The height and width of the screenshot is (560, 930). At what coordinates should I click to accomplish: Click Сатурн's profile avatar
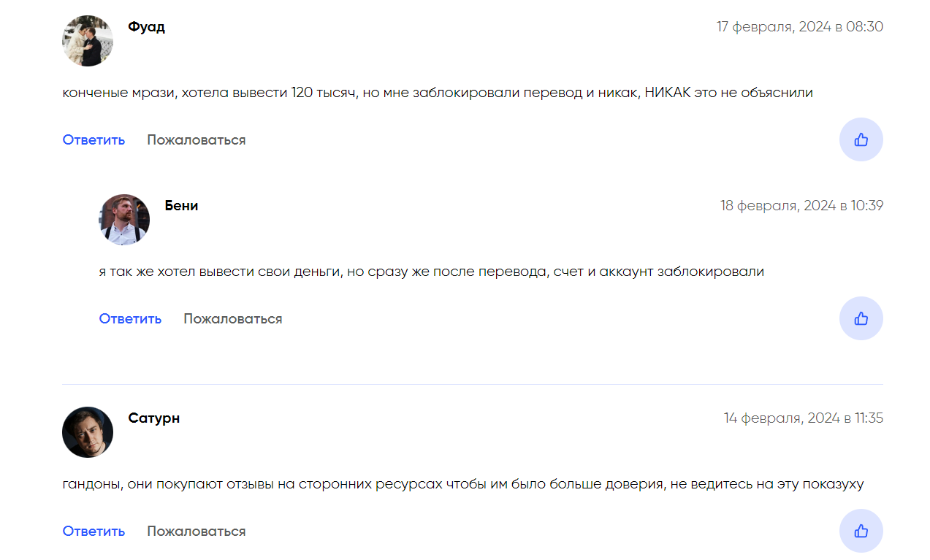coord(88,432)
